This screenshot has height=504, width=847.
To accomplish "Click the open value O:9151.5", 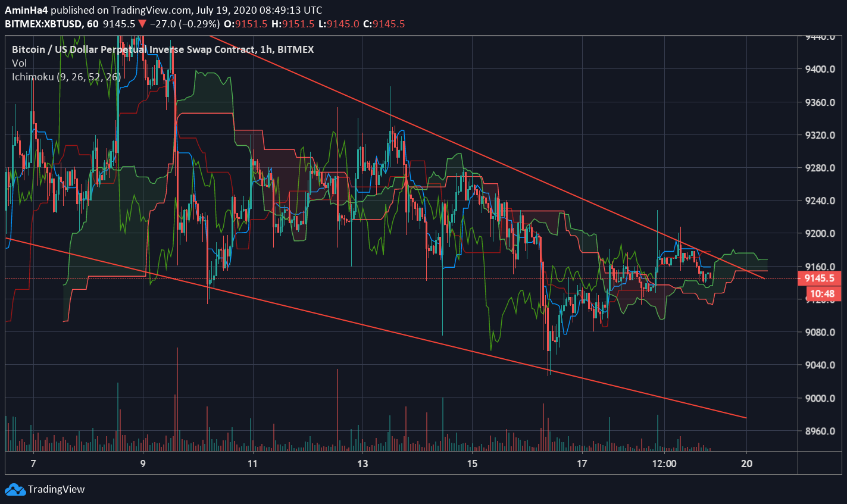I will pyautogui.click(x=245, y=24).
